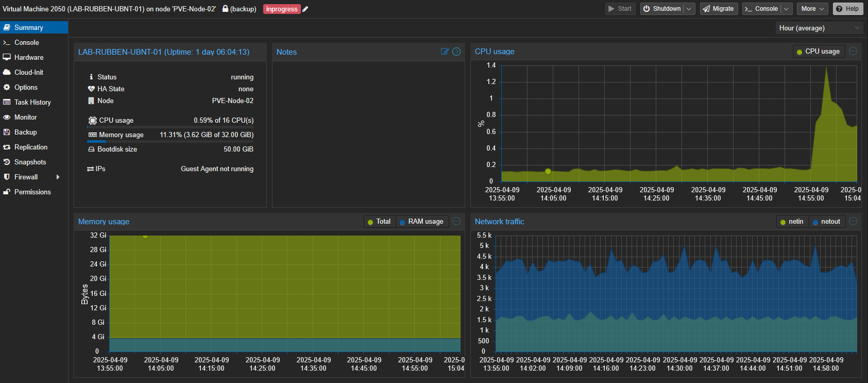Screen dimensions: 868x383
Task: Toggle the netout series in Network legend
Action: pos(826,222)
